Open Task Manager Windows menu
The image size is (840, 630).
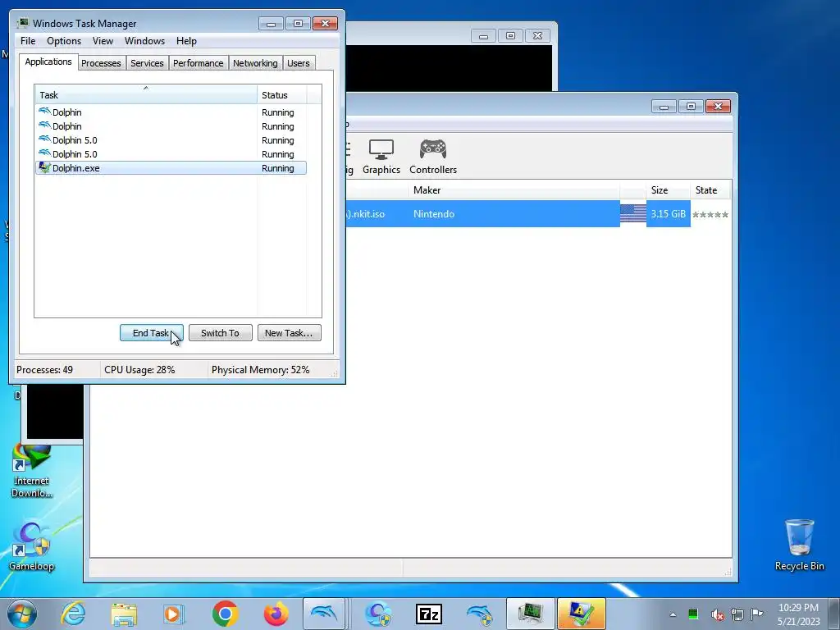tap(144, 41)
